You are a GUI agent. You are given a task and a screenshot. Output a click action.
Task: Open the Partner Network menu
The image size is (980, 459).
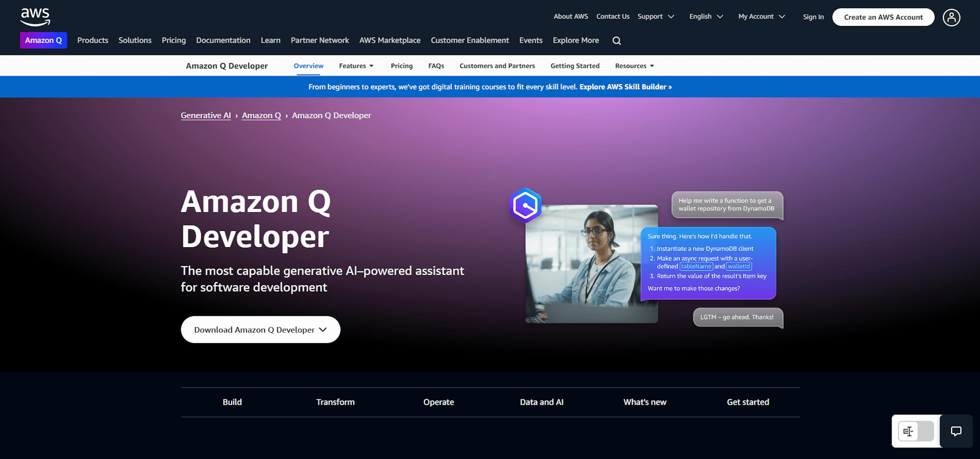pos(320,40)
